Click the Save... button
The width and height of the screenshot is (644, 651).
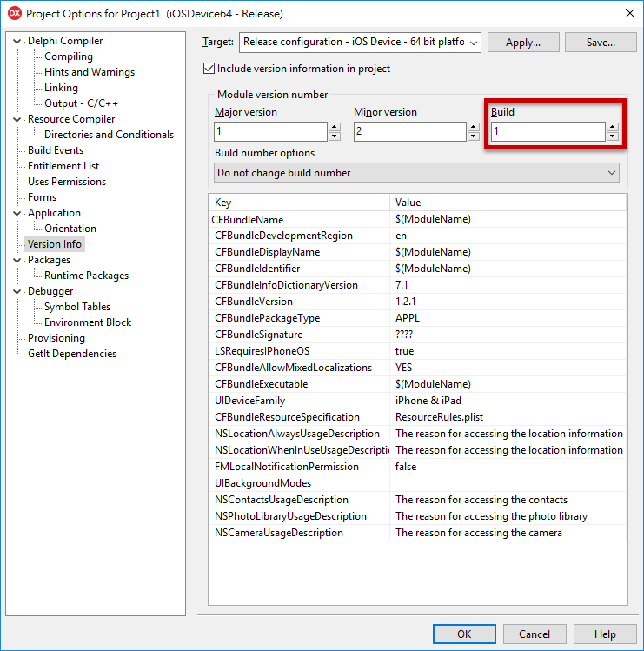601,43
